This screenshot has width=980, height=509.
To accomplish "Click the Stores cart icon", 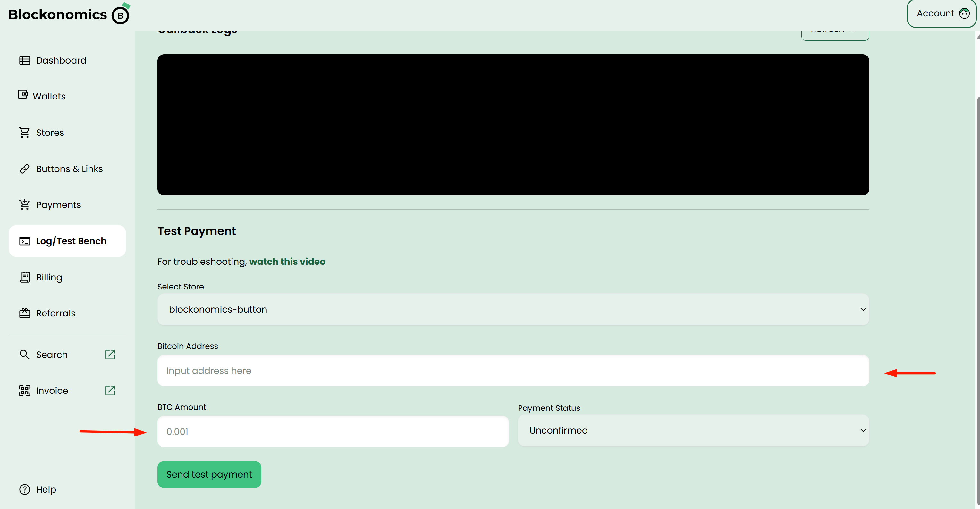I will point(24,133).
